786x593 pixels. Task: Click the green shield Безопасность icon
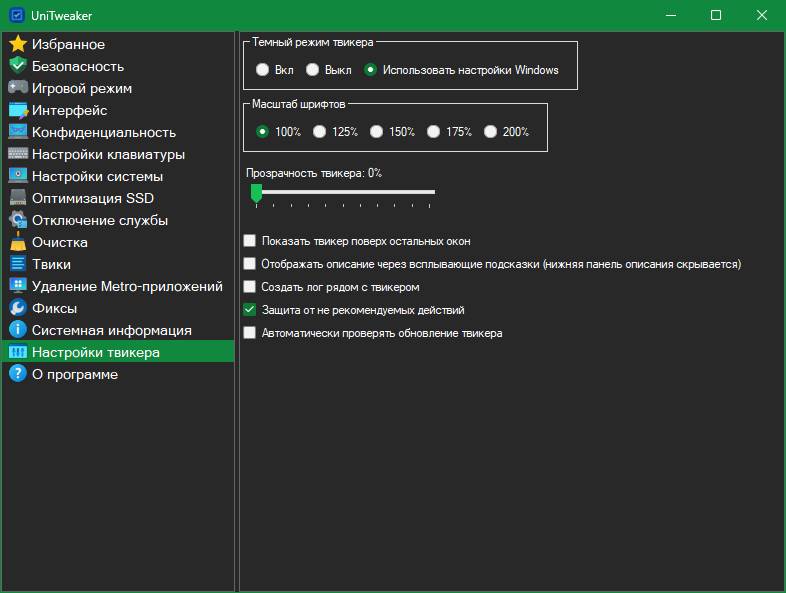pos(17,66)
